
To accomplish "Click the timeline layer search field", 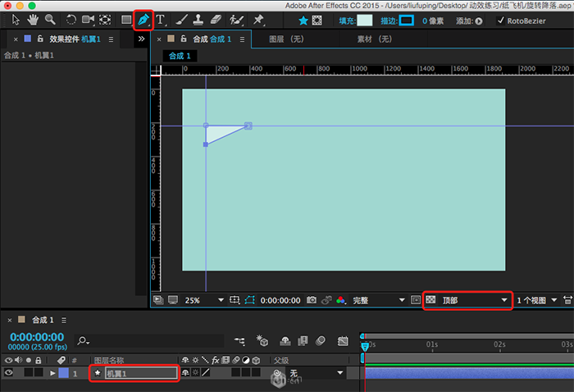I will [149, 341].
